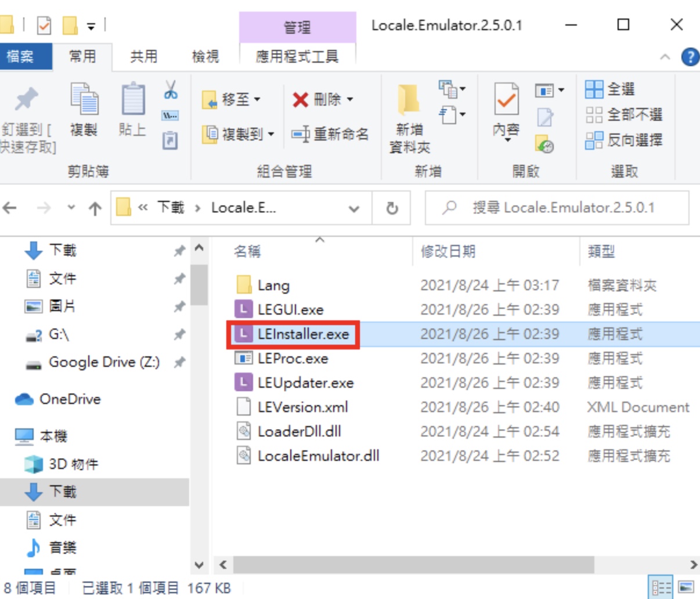Click the edit icon in 開啟 group
Screen dimensions: 700x599
pos(544,117)
